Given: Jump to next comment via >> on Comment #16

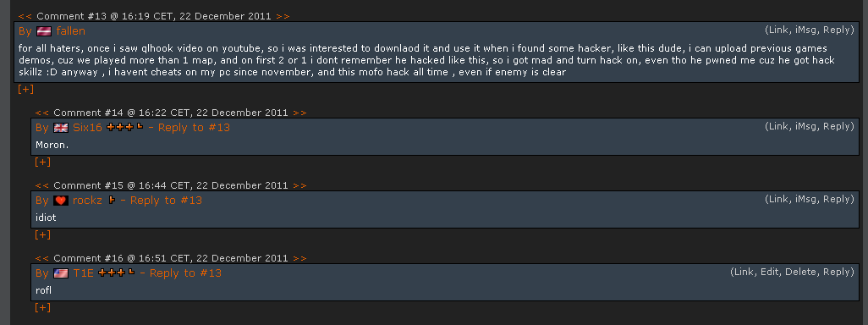Looking at the screenshot, I should coord(299,258).
